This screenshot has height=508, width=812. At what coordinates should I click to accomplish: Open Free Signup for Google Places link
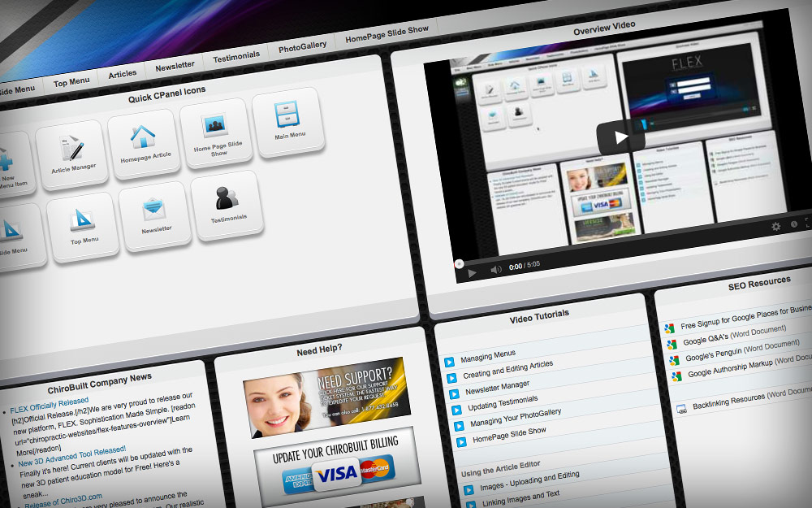point(746,317)
